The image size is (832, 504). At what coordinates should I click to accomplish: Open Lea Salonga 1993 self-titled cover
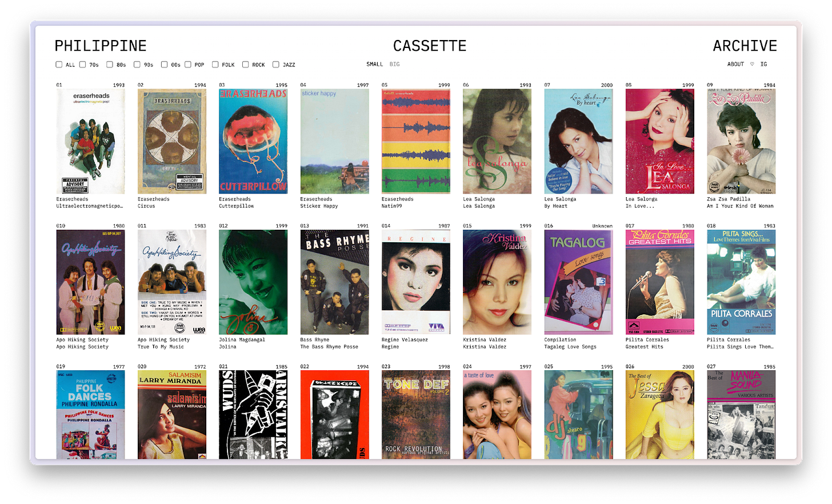(x=497, y=141)
